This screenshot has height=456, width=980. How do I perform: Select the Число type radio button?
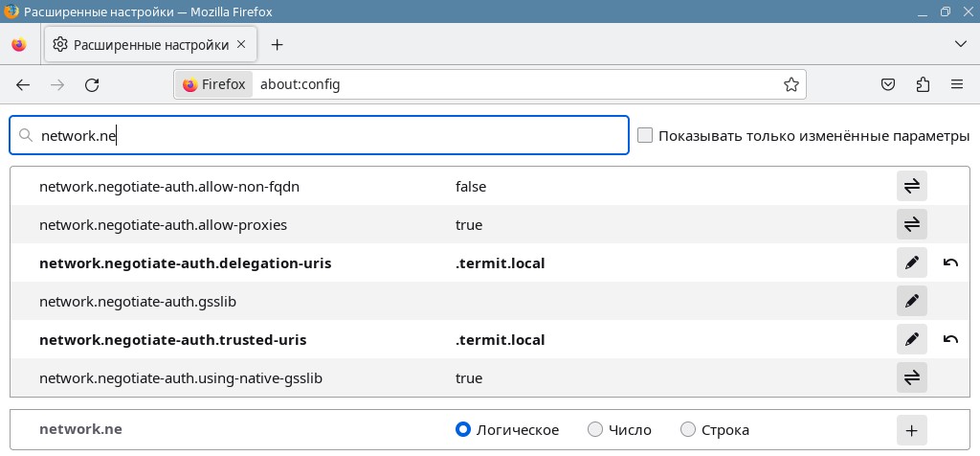pyautogui.click(x=595, y=430)
